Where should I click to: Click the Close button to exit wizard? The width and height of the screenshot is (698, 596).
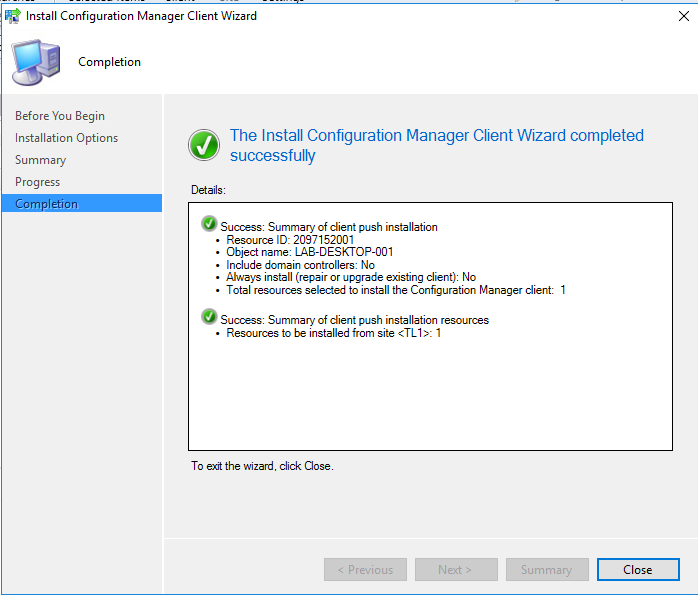pyautogui.click(x=638, y=569)
